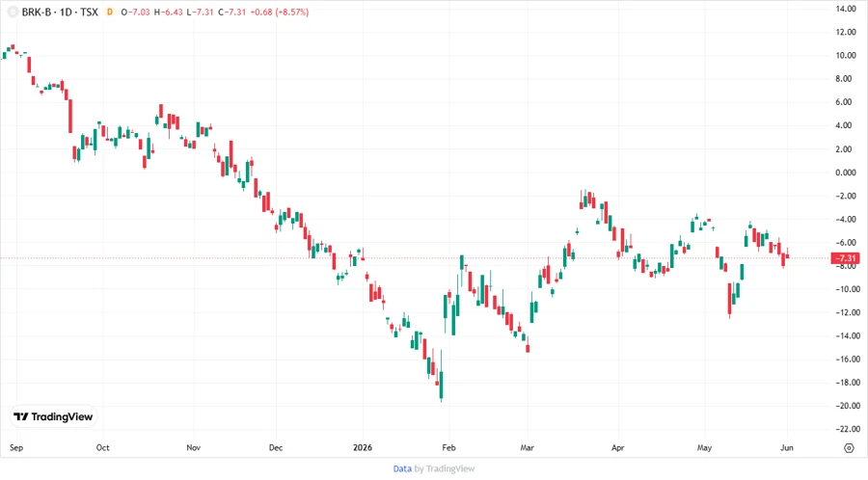This screenshot has width=868, height=480.
Task: Click the Oct time axis label
Action: pos(102,447)
